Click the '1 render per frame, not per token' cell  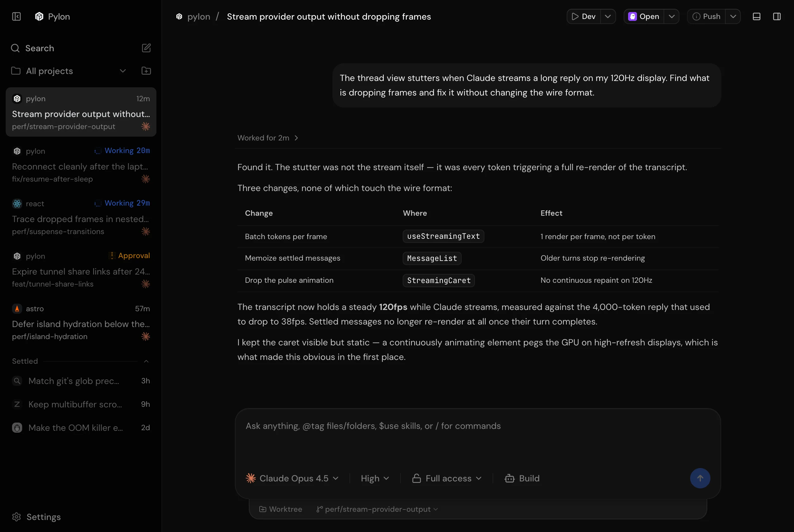click(598, 237)
